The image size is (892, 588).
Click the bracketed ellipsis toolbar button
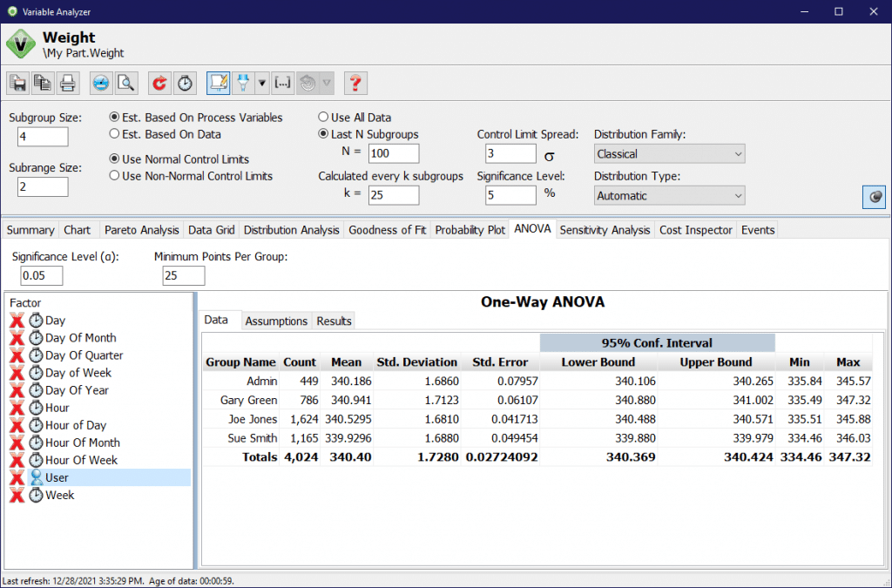(282, 83)
